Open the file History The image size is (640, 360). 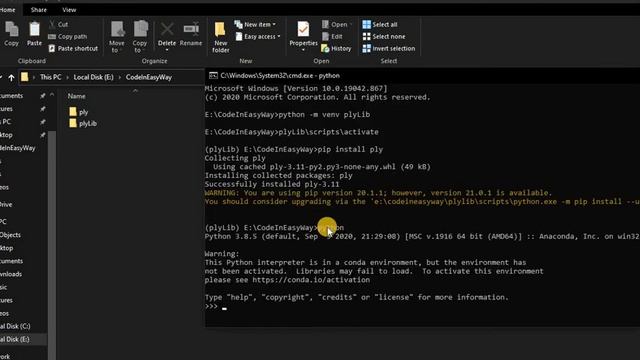(336, 48)
